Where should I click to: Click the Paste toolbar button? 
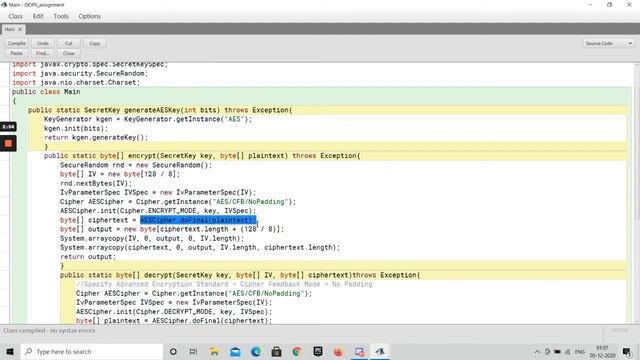(x=17, y=53)
